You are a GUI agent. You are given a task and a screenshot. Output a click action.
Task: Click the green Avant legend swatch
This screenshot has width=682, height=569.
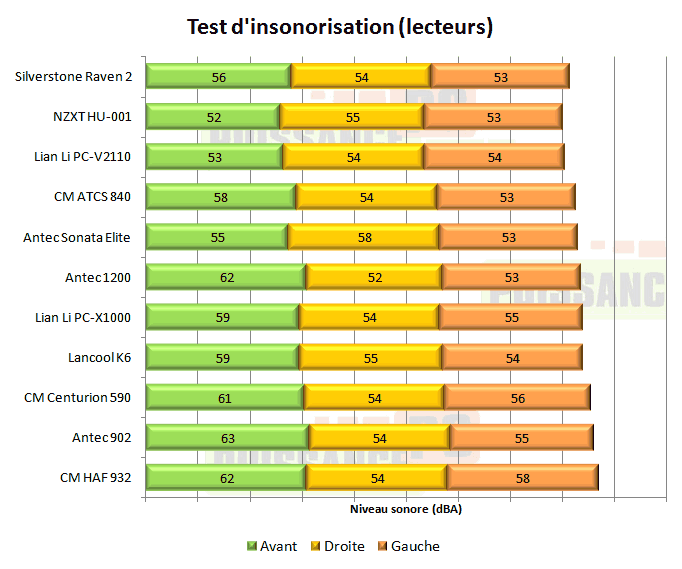(252, 546)
